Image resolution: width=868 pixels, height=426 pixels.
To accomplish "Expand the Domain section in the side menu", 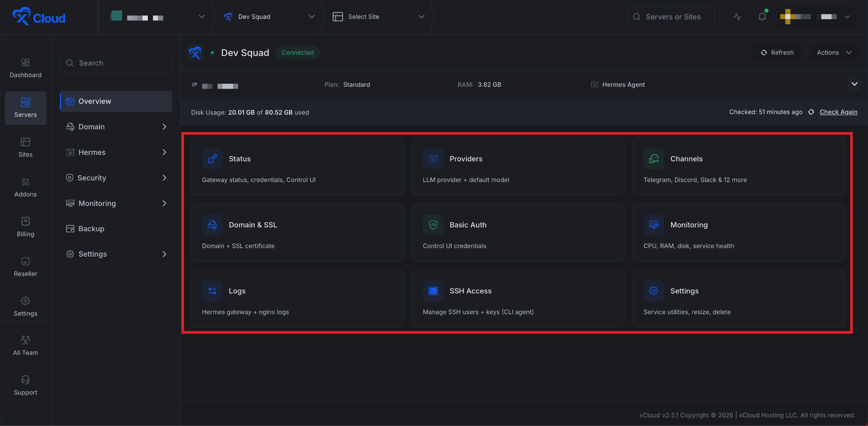I will coord(115,127).
